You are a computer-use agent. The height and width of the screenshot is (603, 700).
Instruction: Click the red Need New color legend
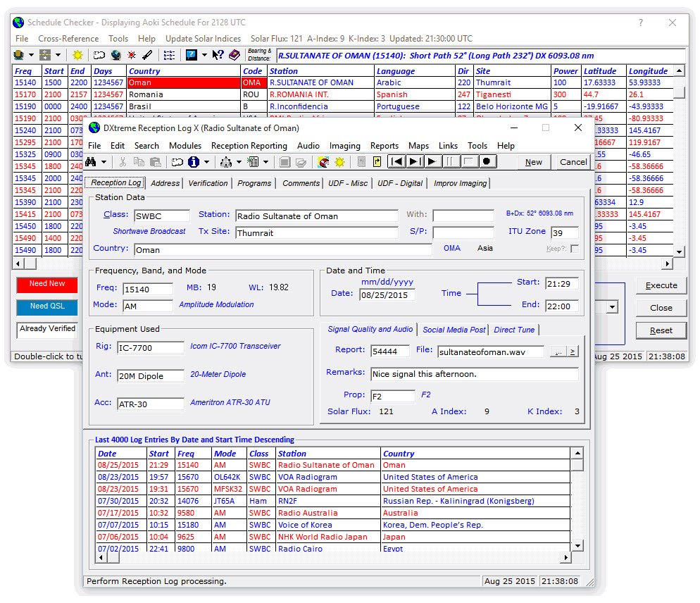(x=47, y=284)
